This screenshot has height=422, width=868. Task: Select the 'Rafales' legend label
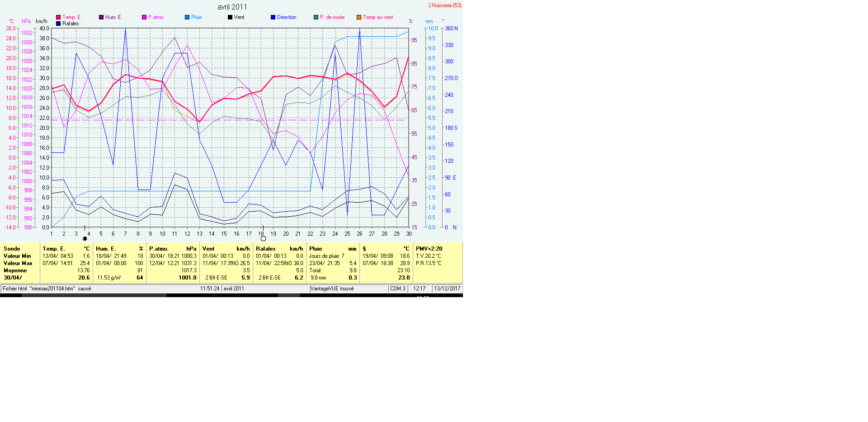click(71, 24)
